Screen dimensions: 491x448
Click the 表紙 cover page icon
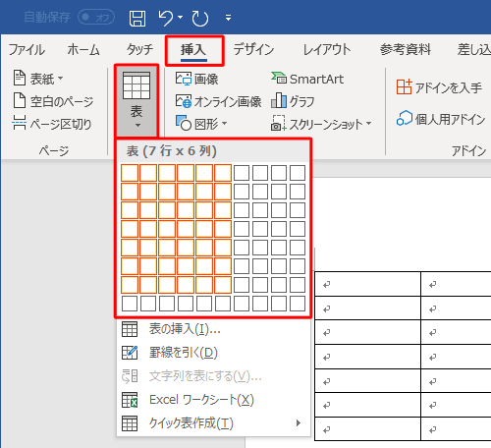[20, 78]
